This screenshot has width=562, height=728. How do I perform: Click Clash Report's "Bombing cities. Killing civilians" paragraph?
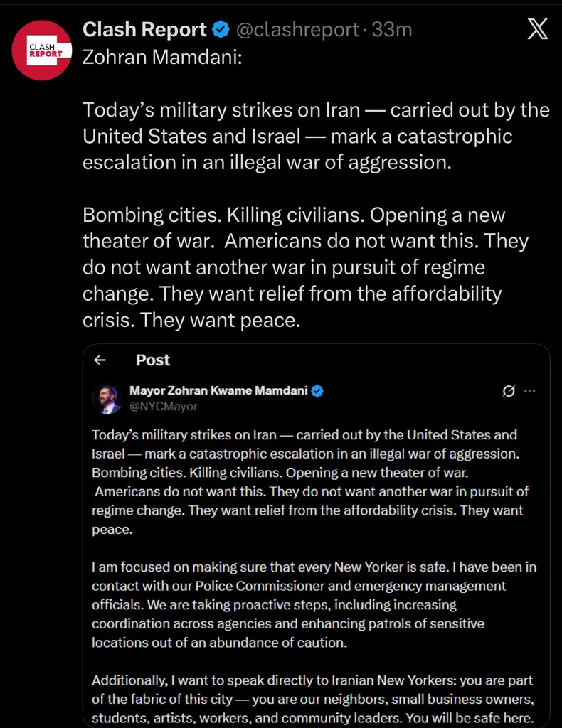(306, 267)
